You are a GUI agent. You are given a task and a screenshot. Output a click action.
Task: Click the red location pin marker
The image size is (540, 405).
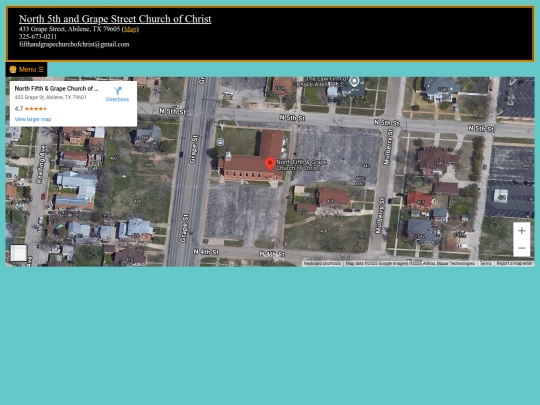tap(270, 164)
